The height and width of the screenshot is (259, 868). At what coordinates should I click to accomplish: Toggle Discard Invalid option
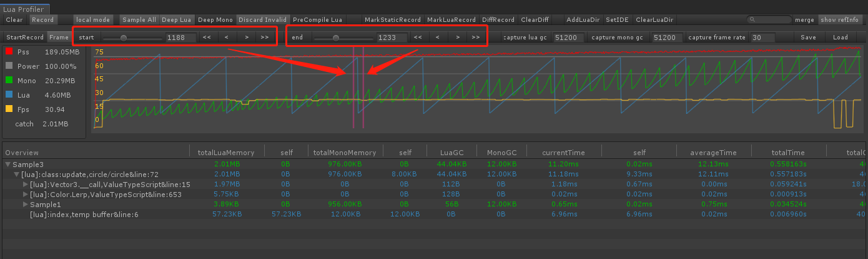[262, 20]
